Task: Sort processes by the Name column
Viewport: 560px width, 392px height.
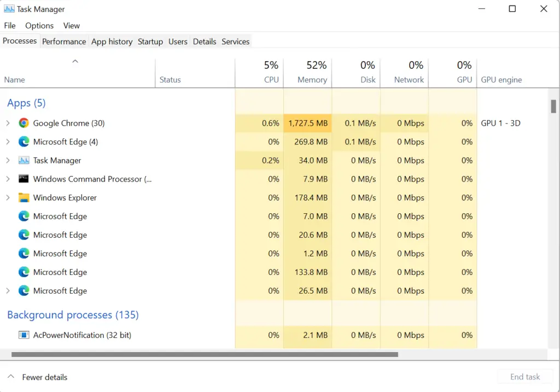Action: click(78, 73)
